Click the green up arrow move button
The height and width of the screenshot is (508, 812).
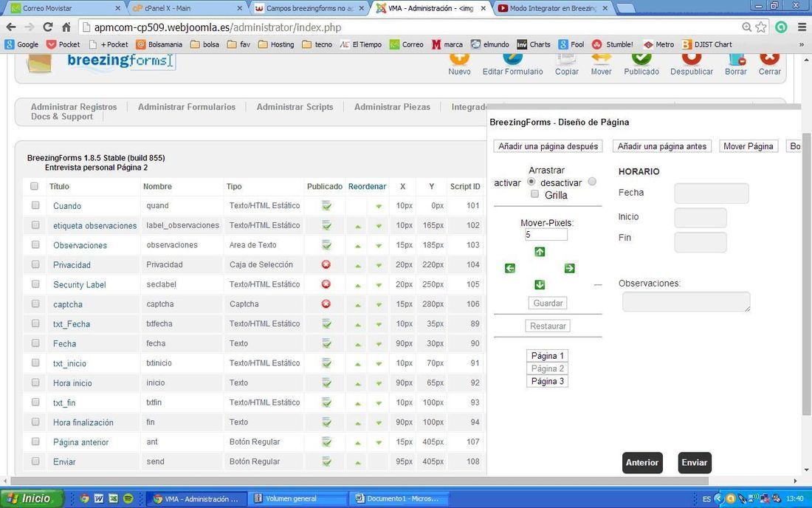[x=540, y=252]
